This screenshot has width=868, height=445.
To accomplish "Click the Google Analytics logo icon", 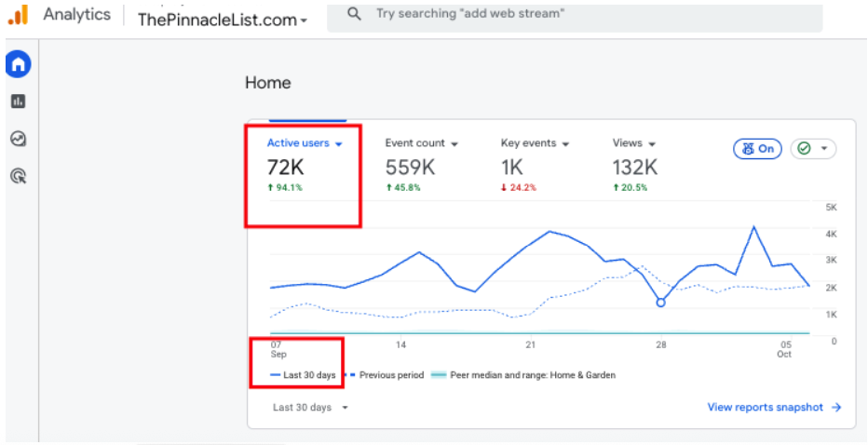I will point(18,15).
